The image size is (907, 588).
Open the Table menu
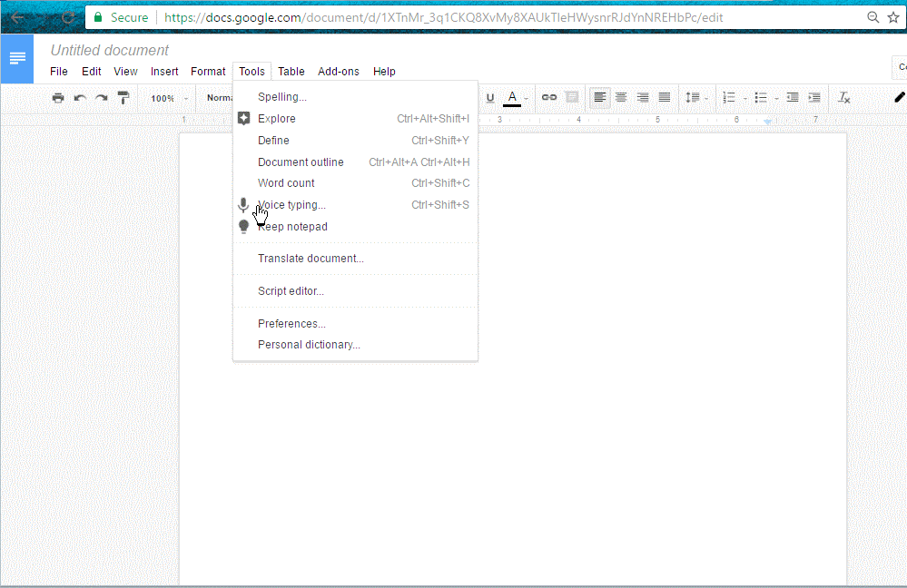pos(291,71)
